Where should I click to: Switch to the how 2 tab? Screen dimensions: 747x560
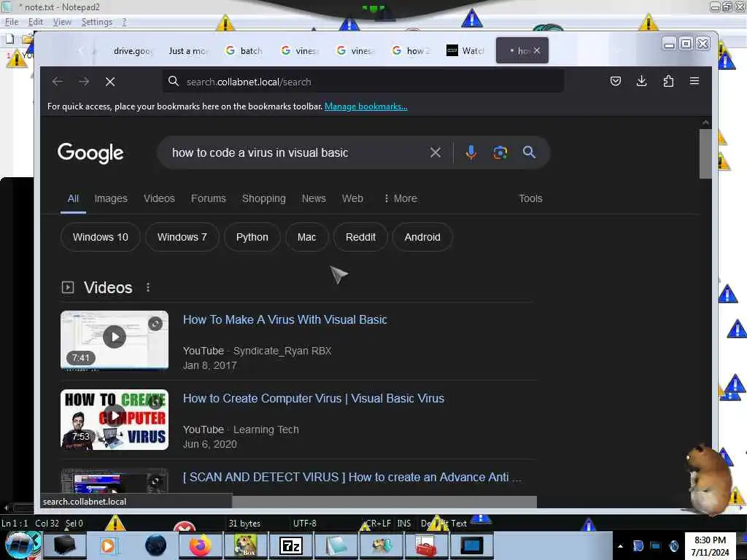[411, 50]
